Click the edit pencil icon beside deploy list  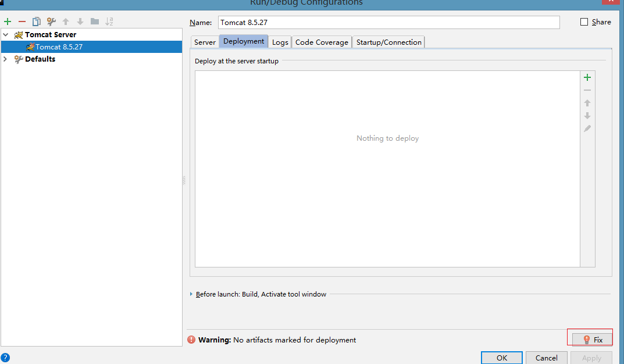pyautogui.click(x=587, y=129)
